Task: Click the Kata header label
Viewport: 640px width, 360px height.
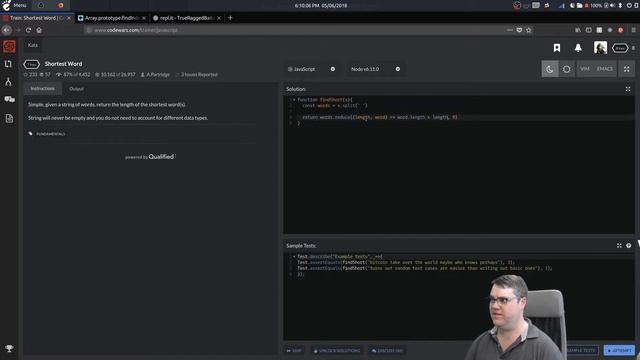Action: click(x=33, y=45)
